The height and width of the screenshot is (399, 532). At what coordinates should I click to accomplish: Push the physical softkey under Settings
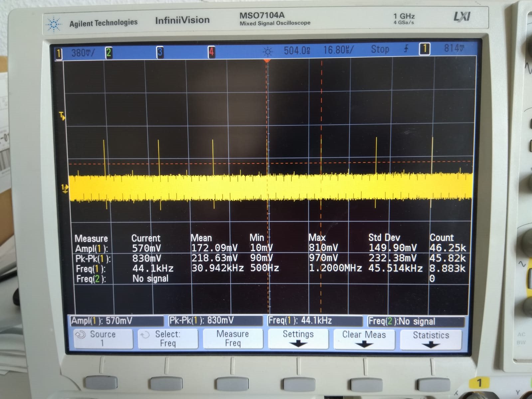299,385
